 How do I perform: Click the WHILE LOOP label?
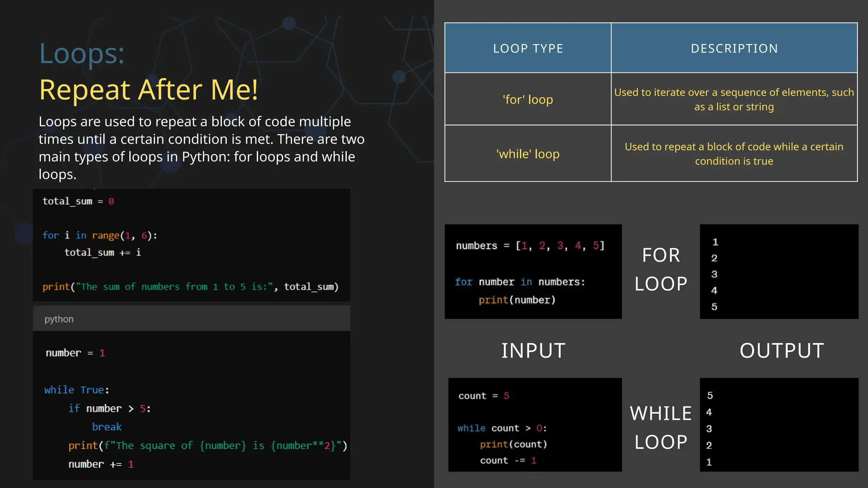pos(660,428)
